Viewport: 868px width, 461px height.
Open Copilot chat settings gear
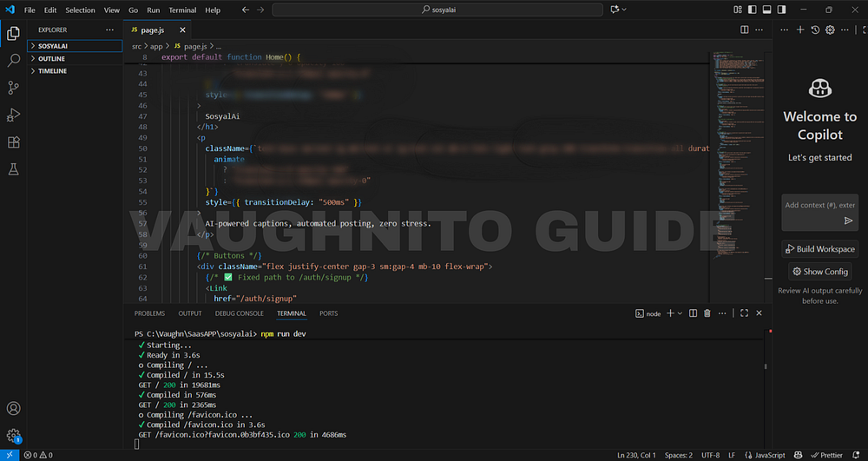(830, 30)
